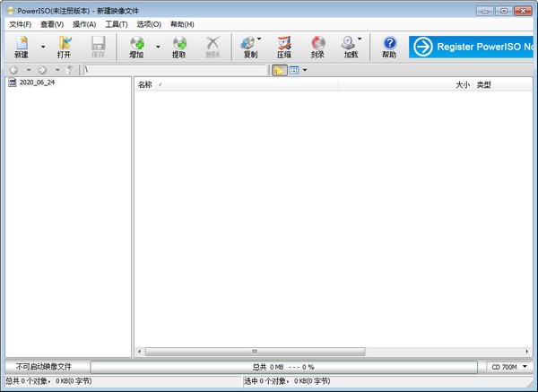The width and height of the screenshot is (538, 392).
Task: Click the Register PowerISO Now banner
Action: click(473, 47)
